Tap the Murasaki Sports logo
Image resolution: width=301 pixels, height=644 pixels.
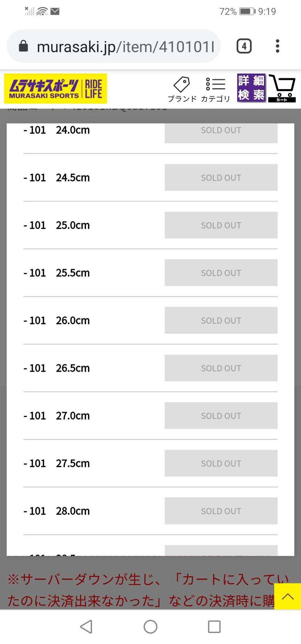pyautogui.click(x=55, y=88)
